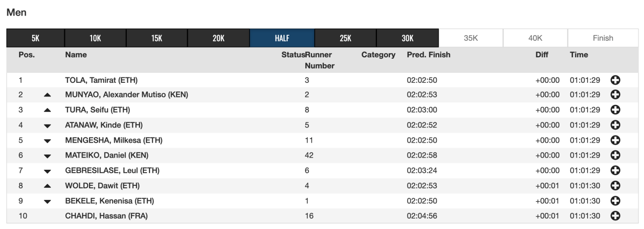Expand Kinde Atanaw's result row
This screenshot has width=644, height=229.
(615, 125)
